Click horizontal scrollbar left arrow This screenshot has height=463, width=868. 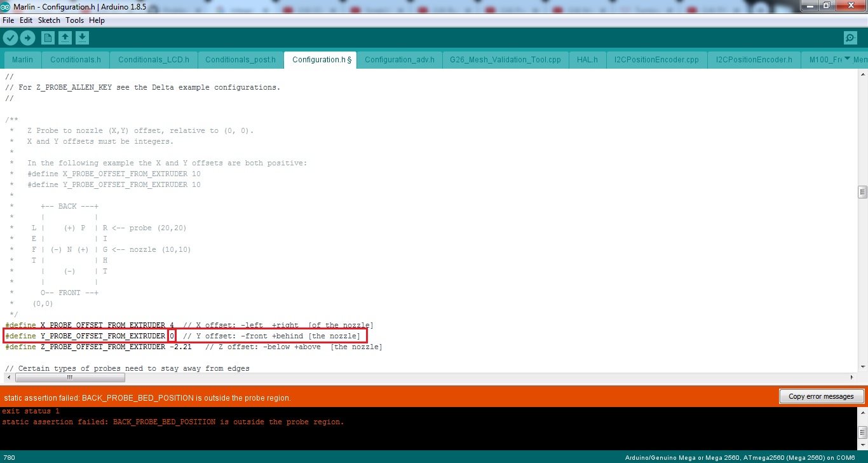tap(9, 377)
